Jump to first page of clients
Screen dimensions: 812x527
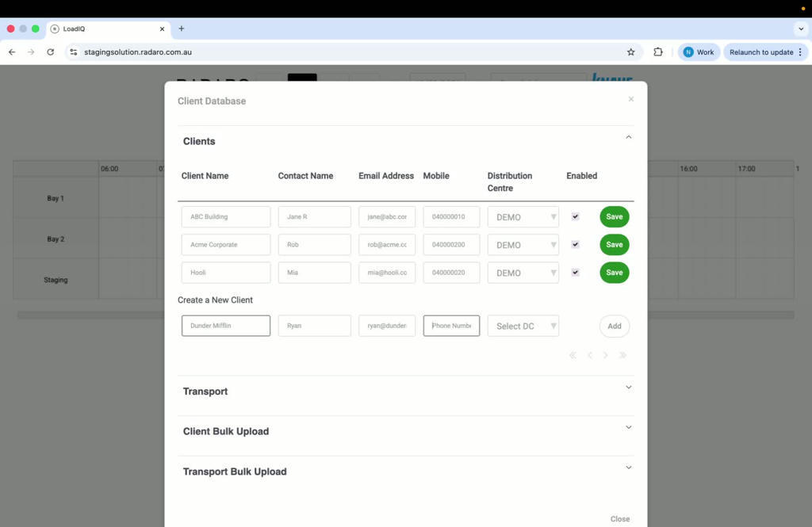pyautogui.click(x=573, y=355)
